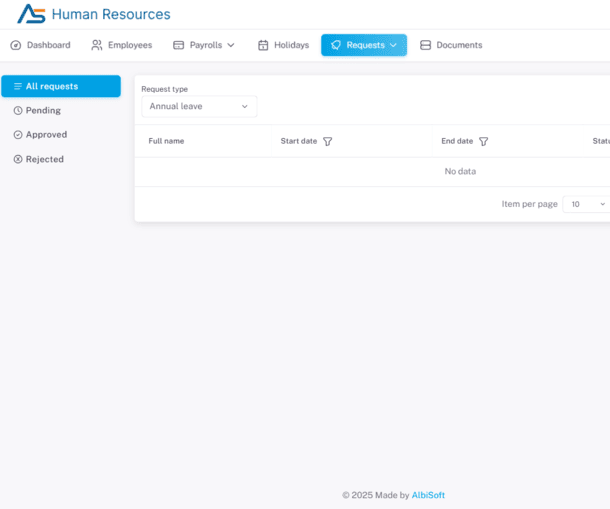Viewport: 610px width, 509px height.
Task: Click the Holidays calendar icon
Action: point(263,45)
